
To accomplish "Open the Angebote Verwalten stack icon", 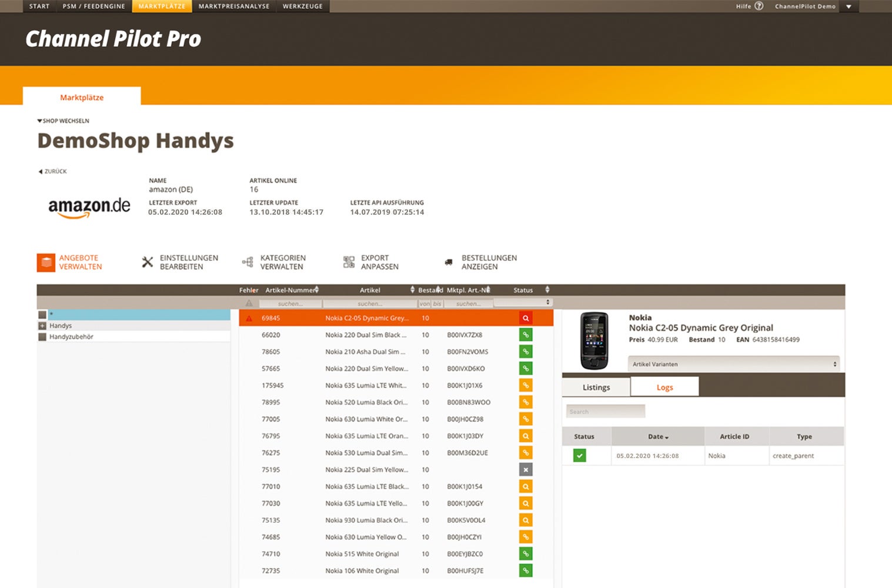I will (46, 262).
